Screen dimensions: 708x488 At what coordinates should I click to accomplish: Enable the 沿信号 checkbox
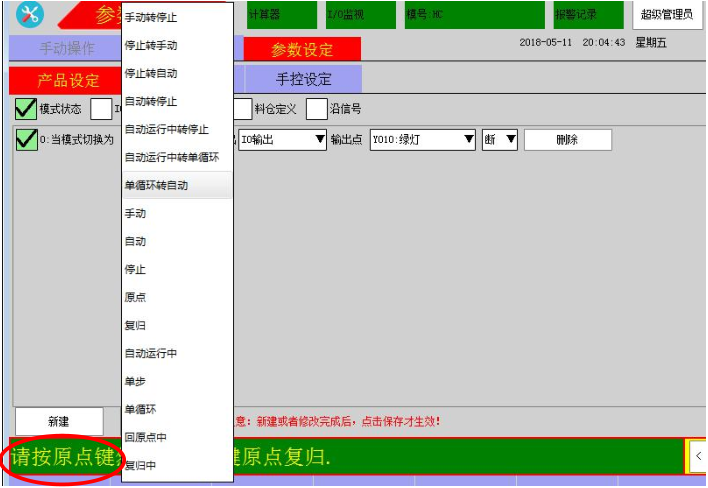tap(316, 108)
